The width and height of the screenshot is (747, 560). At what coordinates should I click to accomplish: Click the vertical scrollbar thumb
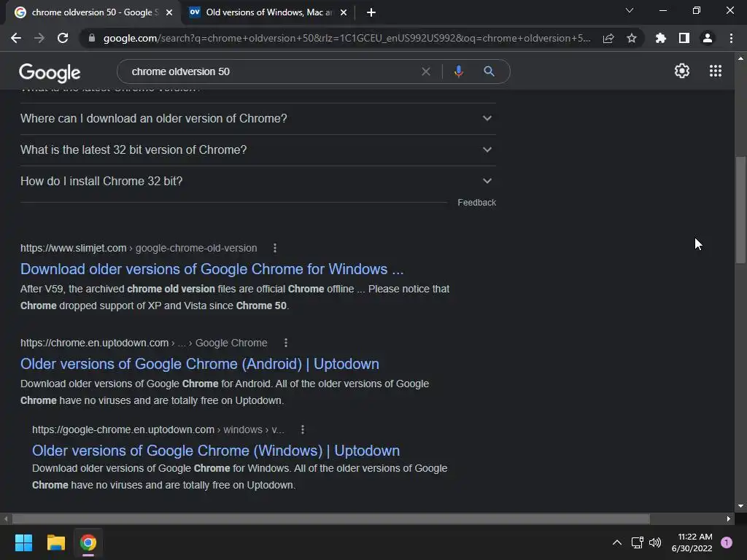[x=740, y=209]
